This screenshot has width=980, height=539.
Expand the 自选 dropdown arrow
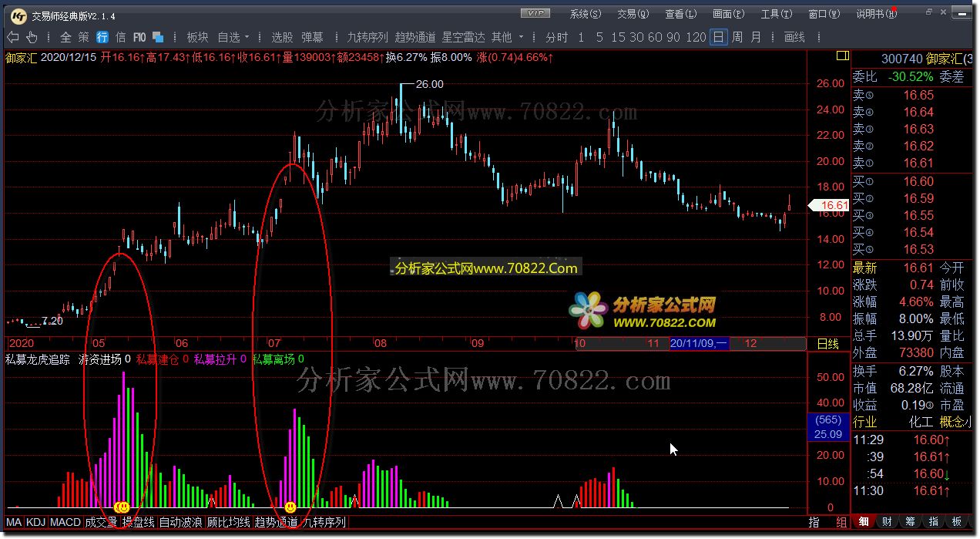(247, 37)
